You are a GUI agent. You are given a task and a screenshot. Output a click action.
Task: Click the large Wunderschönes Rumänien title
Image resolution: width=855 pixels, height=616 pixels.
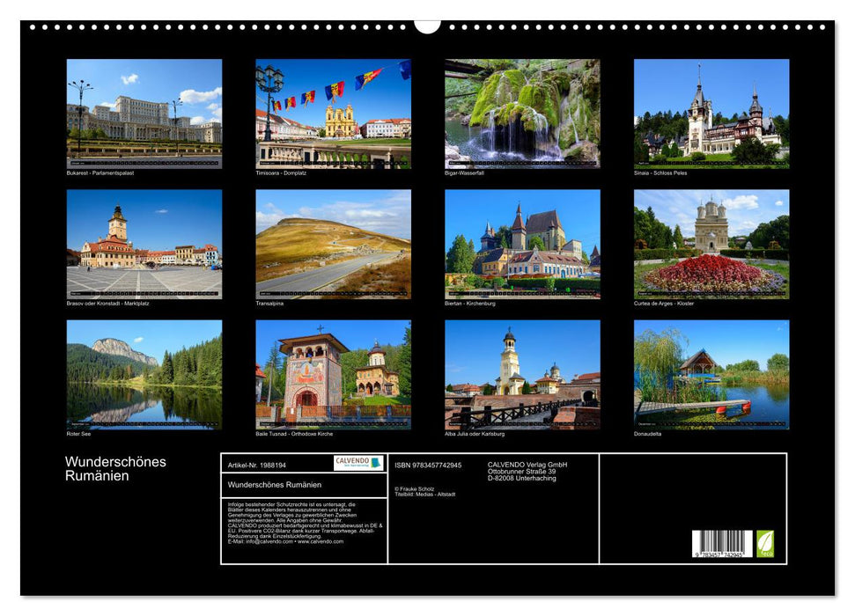(115, 468)
